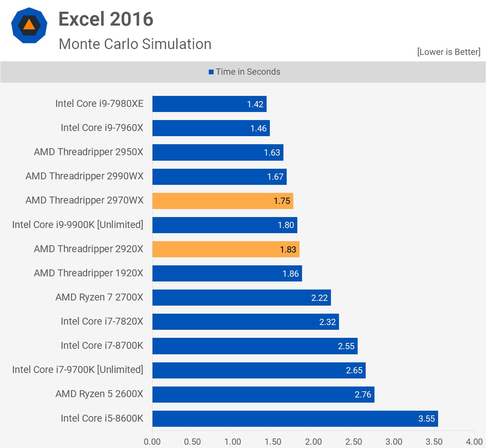The image size is (486, 448).
Task: Click the 2.65 bar value
Action: pyautogui.click(x=354, y=370)
